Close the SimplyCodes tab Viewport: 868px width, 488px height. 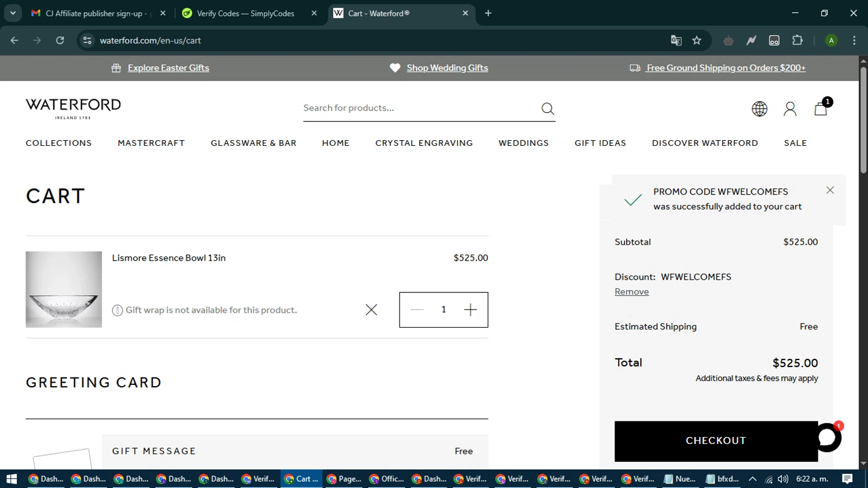click(x=314, y=13)
